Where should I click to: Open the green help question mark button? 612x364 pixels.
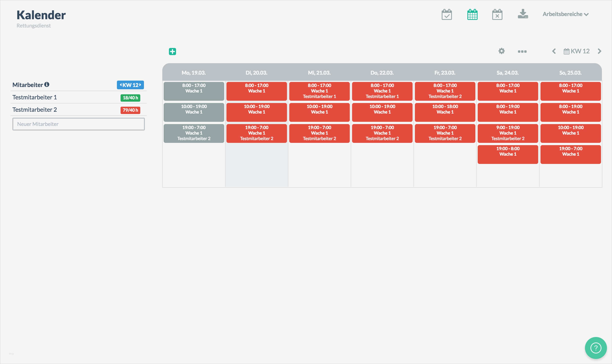click(x=595, y=348)
